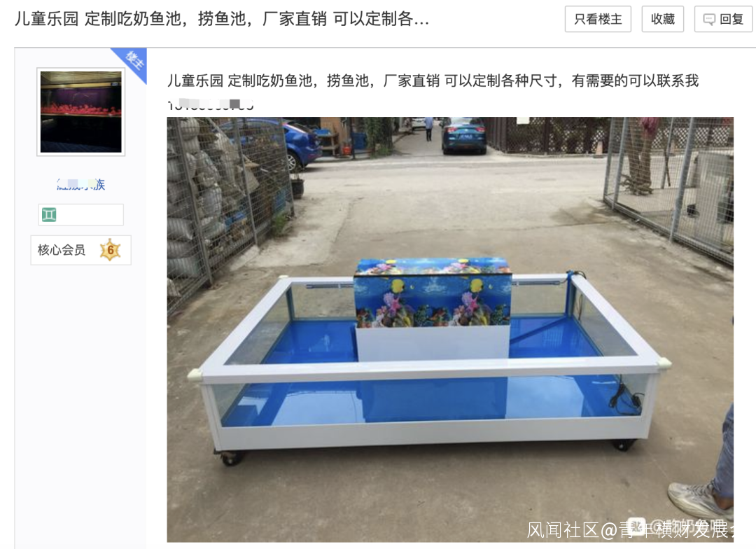Open the blurred username link ending in 族
The image size is (756, 549).
pos(81,184)
